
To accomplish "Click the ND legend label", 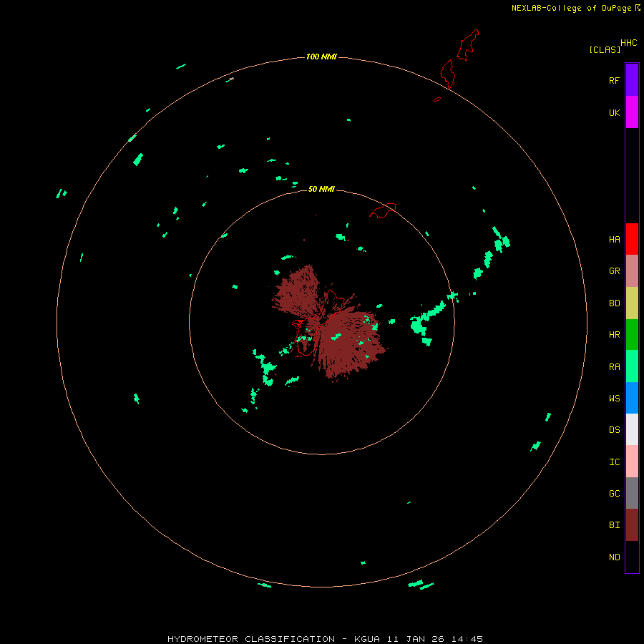I will click(614, 557).
